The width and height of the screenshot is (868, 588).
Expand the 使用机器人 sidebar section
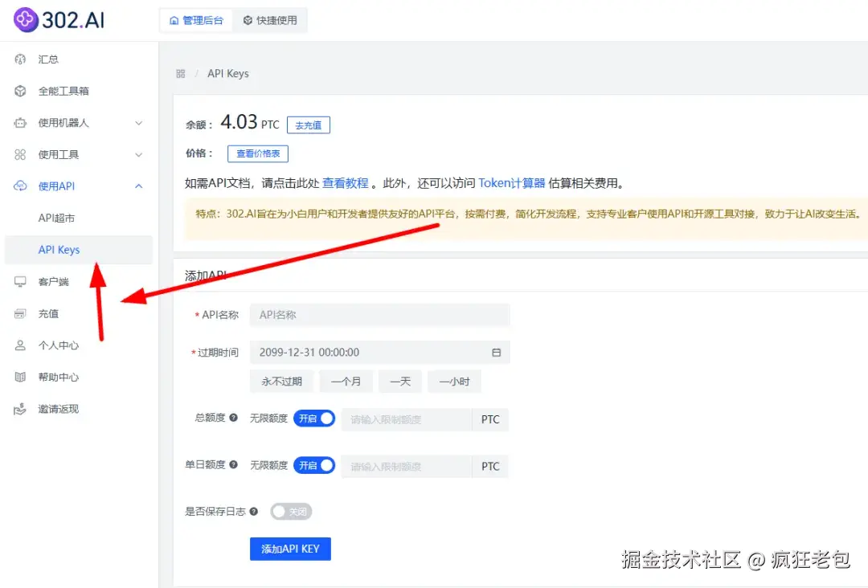click(68, 123)
